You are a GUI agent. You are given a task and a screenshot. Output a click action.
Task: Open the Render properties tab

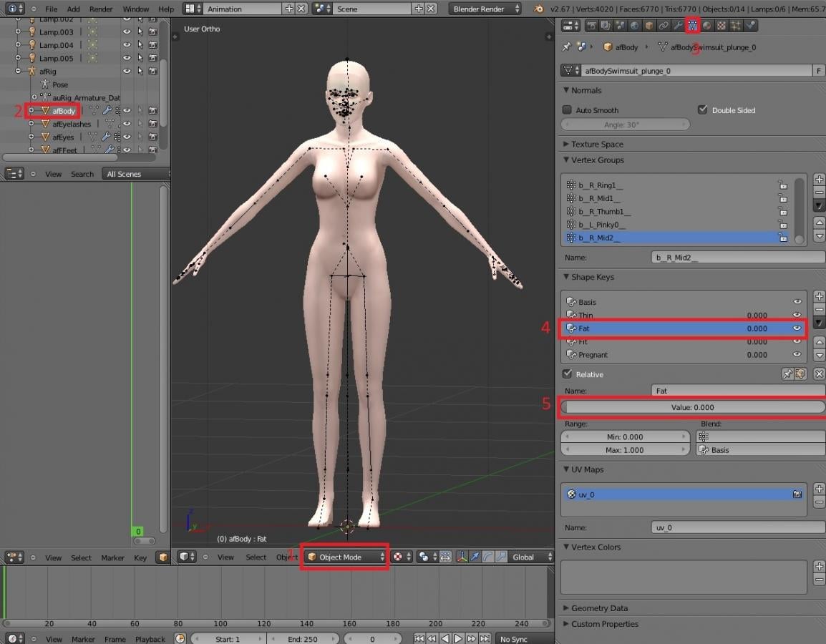click(592, 25)
